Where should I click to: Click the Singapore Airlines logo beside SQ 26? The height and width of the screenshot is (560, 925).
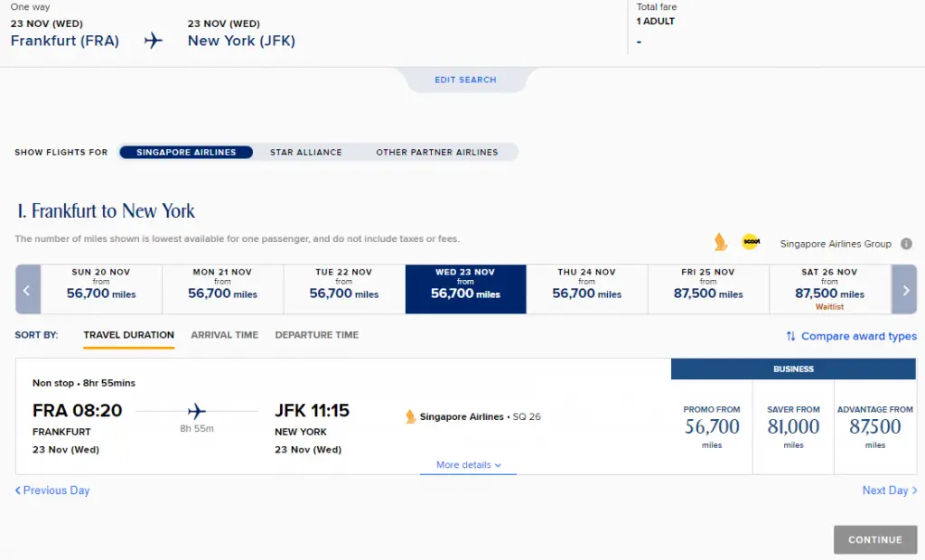[x=411, y=416]
